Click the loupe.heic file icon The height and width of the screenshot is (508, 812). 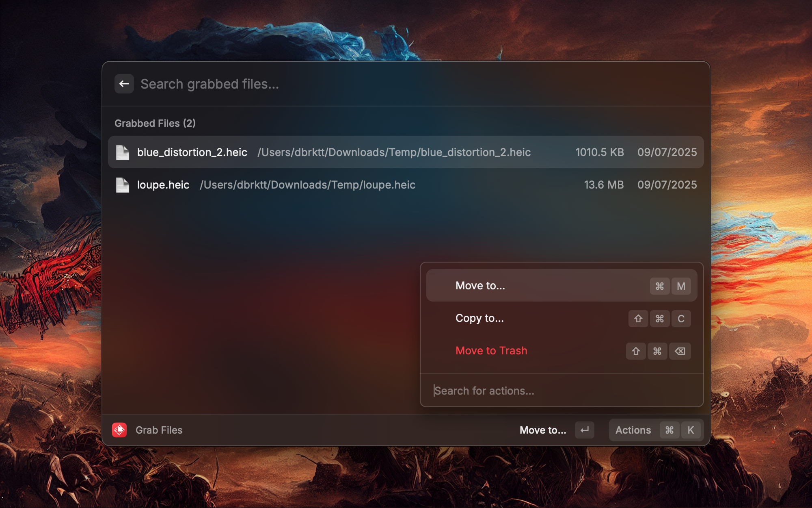pos(122,185)
